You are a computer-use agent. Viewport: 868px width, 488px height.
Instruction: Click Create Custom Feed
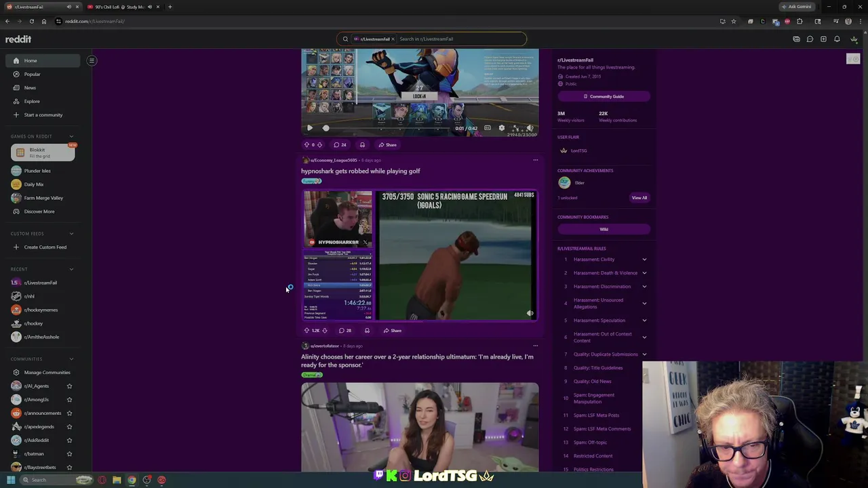pos(43,247)
